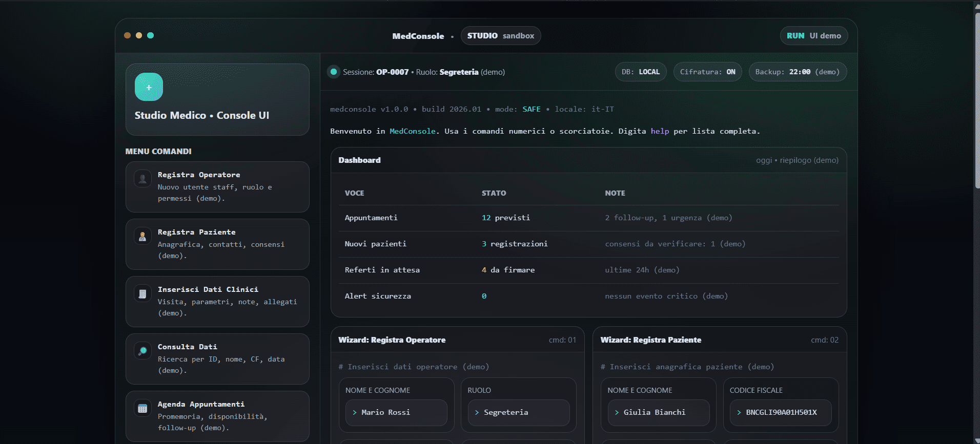Click the teal plus logo icon
The height and width of the screenshot is (444, 980).
point(149,87)
